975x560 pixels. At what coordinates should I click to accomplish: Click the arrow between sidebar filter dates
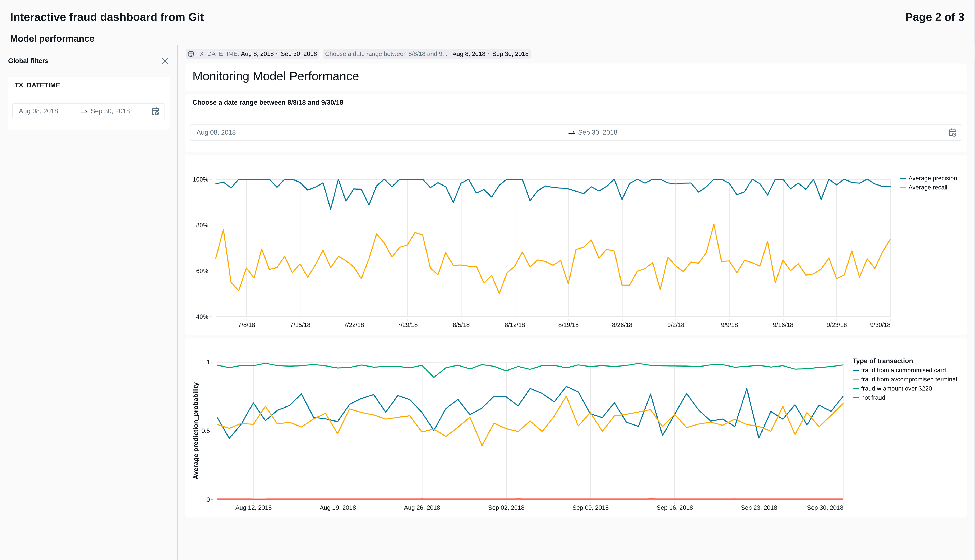click(84, 111)
